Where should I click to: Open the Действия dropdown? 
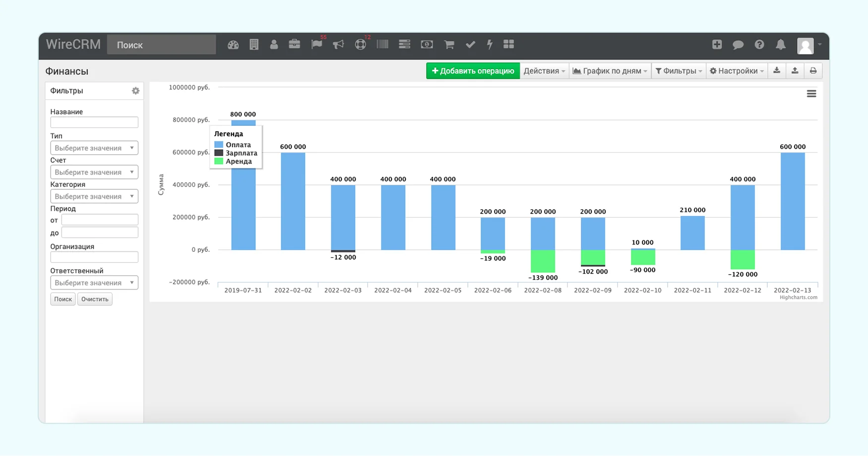click(x=544, y=71)
